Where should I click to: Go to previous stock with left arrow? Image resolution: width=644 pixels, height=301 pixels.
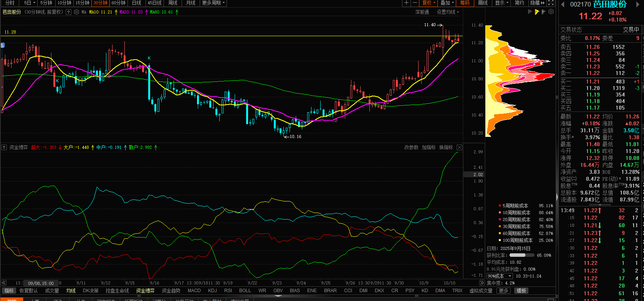(563, 5)
